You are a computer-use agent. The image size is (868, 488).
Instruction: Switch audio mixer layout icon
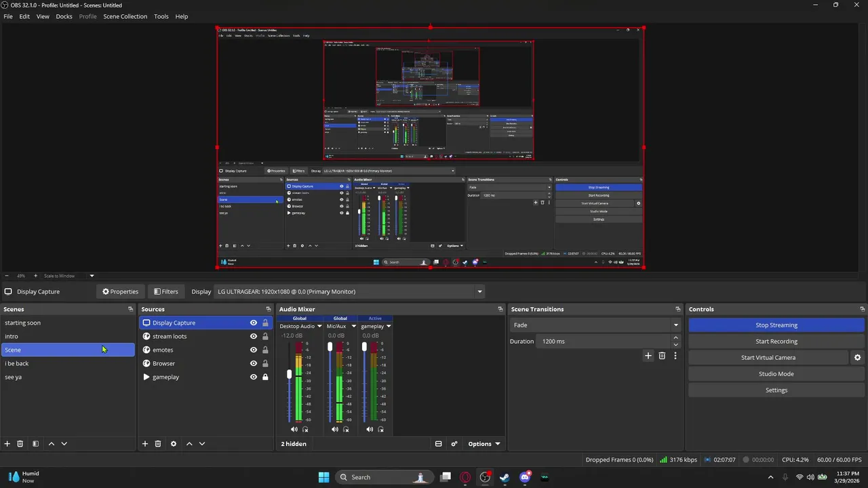click(438, 444)
